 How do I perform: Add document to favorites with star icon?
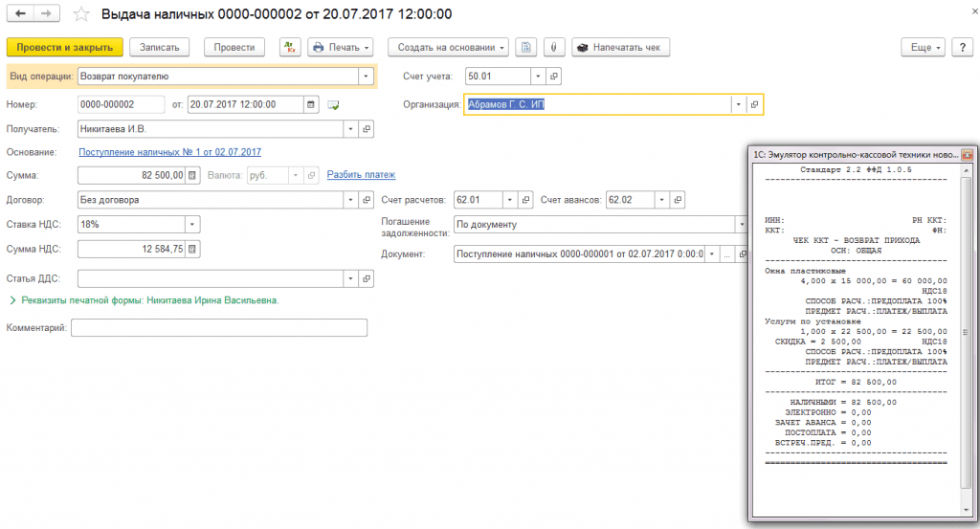tap(82, 14)
